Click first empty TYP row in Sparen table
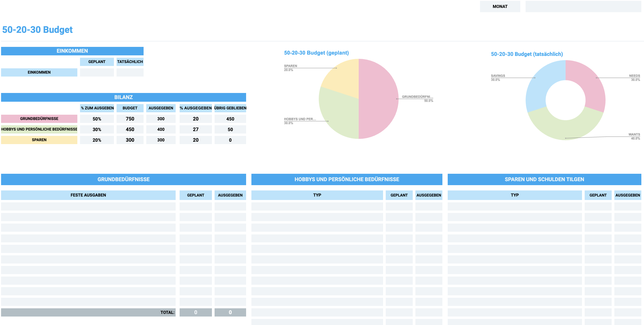 tap(515, 206)
